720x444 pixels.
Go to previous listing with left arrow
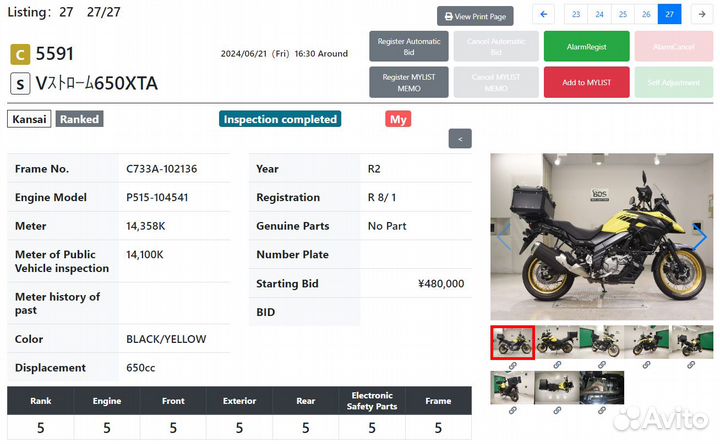[x=543, y=14]
